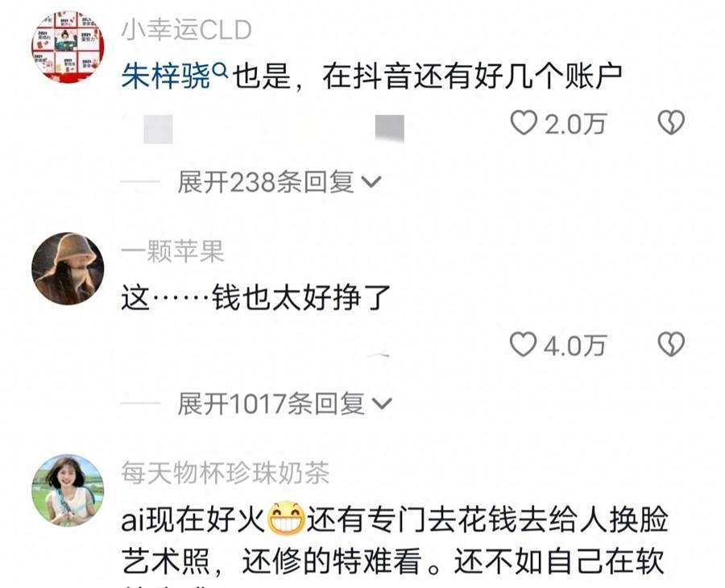Image resolution: width=725 pixels, height=588 pixels.
Task: Click the 2.0万 like count
Action: click(x=574, y=124)
